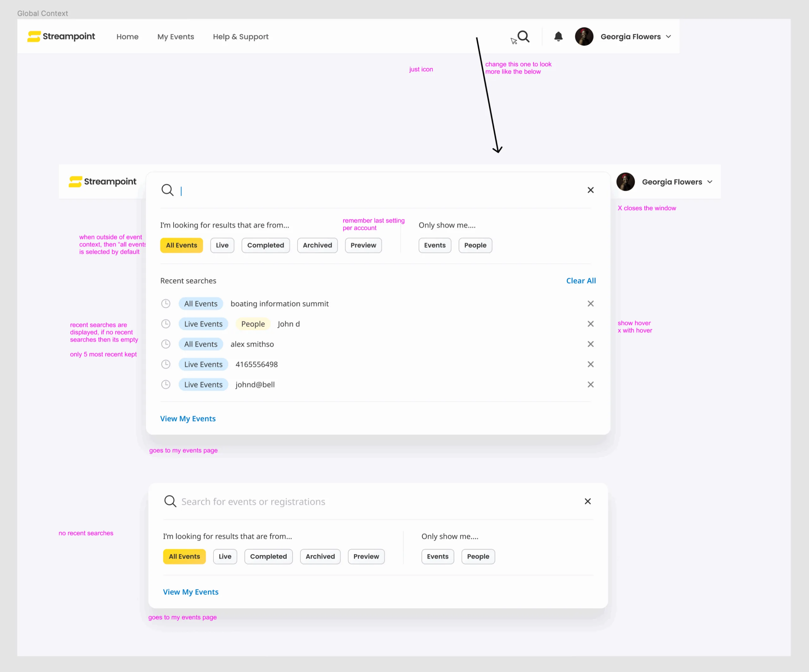The width and height of the screenshot is (809, 672).
Task: Toggle Events chip in upper Only show me
Action: click(435, 246)
